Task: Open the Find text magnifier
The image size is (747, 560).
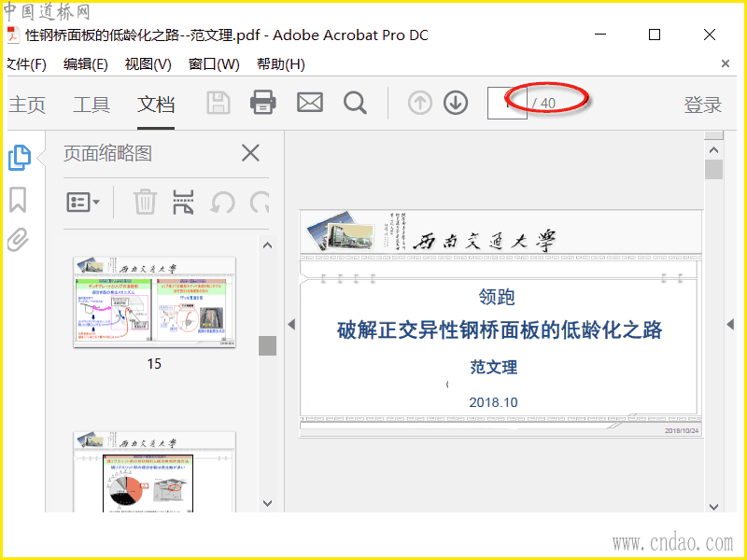Action: click(x=355, y=103)
